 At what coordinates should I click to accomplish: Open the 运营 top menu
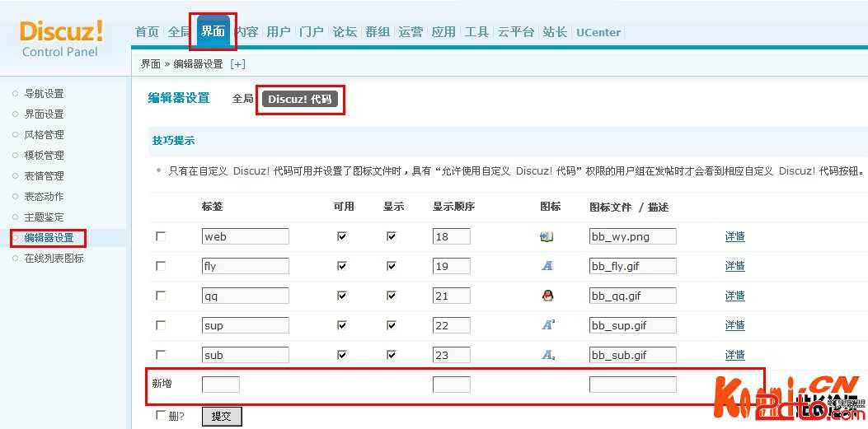[x=411, y=32]
